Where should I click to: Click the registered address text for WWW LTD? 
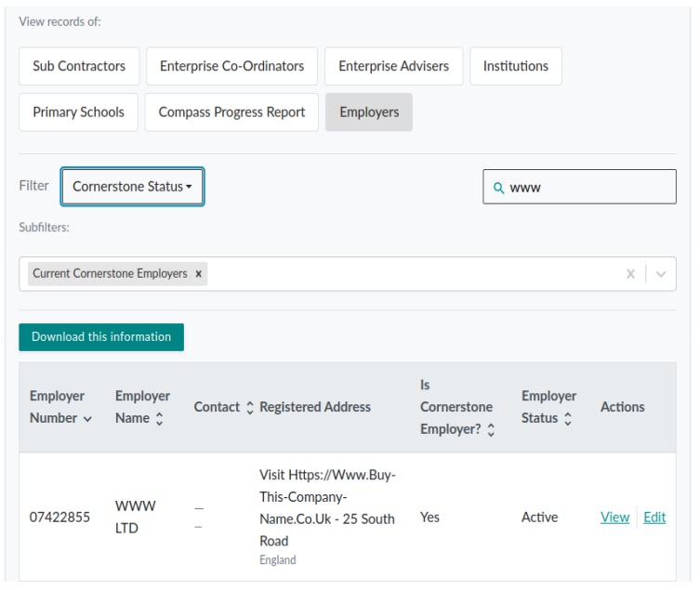pyautogui.click(x=327, y=508)
